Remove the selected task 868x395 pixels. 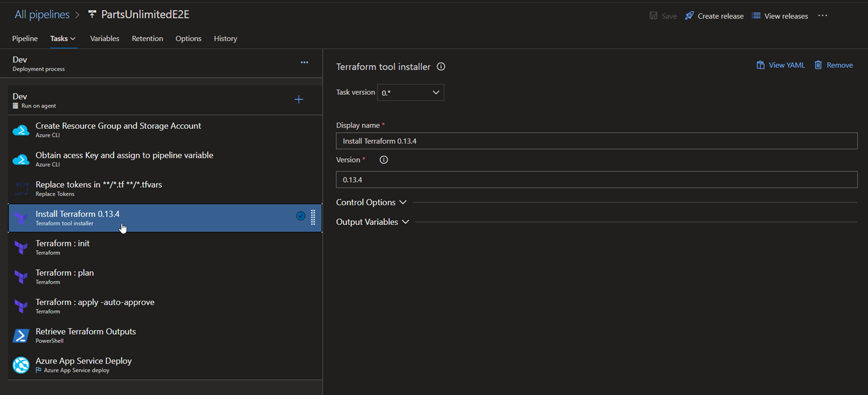(x=833, y=65)
